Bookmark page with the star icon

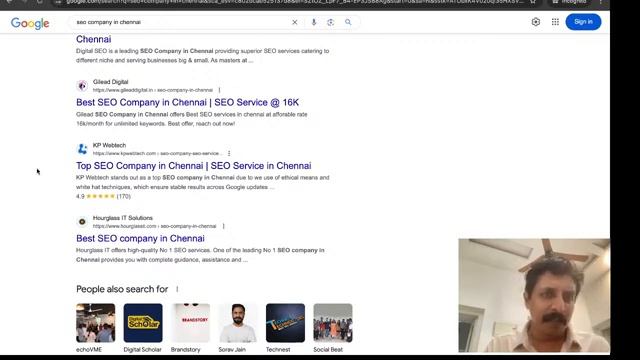point(533,2)
